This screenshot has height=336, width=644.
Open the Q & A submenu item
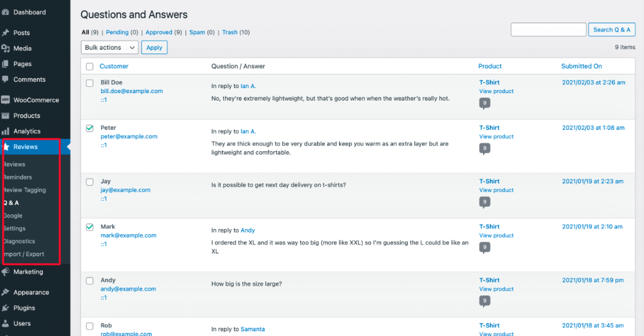tap(11, 203)
